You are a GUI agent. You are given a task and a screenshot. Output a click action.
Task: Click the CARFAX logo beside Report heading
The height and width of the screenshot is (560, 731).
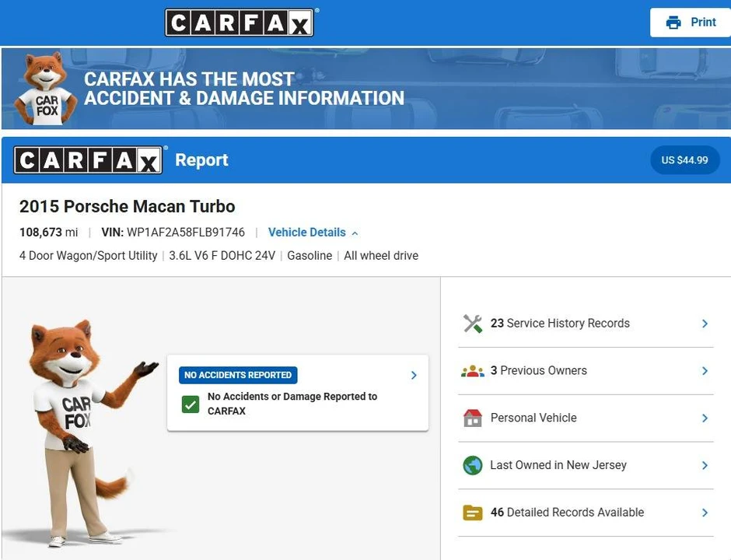tap(88, 160)
